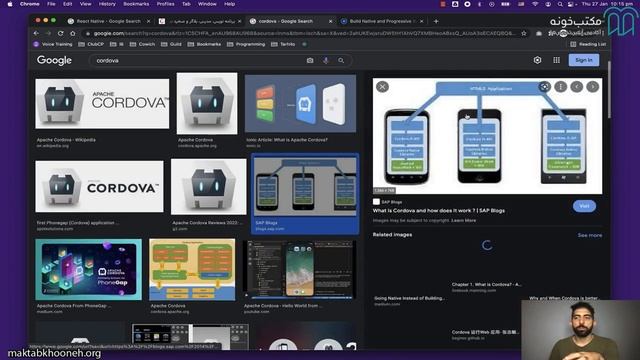Go to the browser home page
Screen dimensions: 640x360
tap(73, 33)
